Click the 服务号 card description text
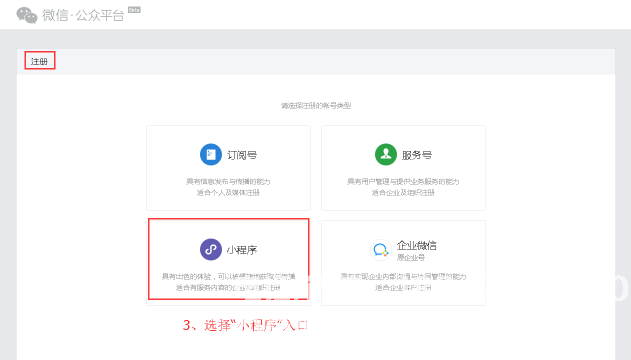The width and height of the screenshot is (631, 360). (x=403, y=187)
